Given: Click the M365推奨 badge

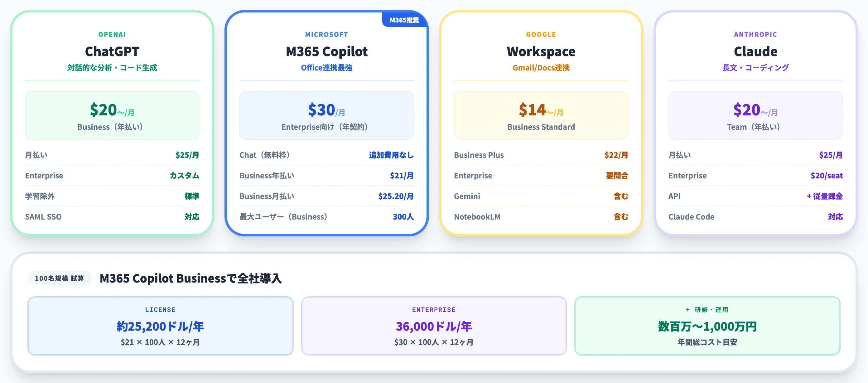Looking at the screenshot, I should pos(404,20).
